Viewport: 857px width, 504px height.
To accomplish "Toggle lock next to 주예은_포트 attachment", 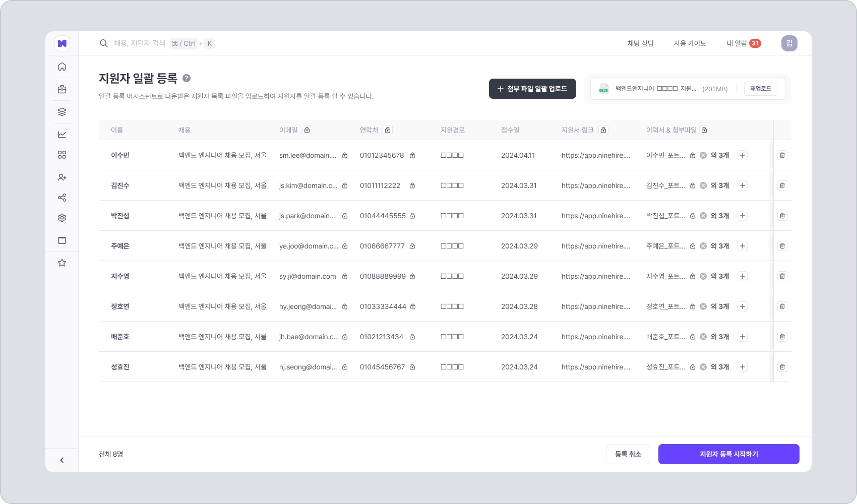I will [693, 246].
